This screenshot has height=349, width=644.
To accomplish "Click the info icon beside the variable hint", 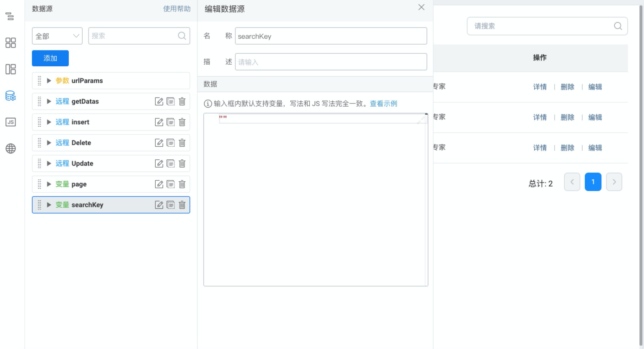I will click(207, 104).
